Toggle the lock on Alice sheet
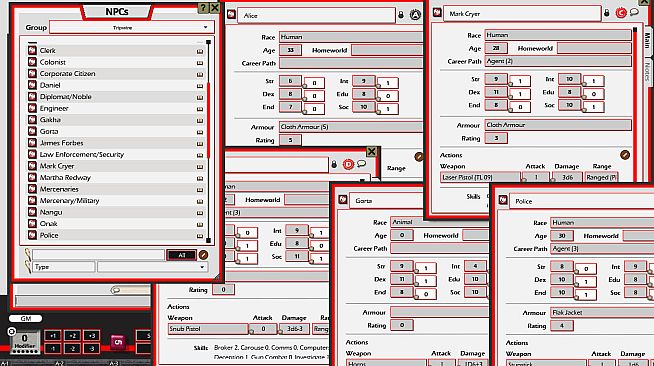The height and width of the screenshot is (366, 654). [x=401, y=15]
